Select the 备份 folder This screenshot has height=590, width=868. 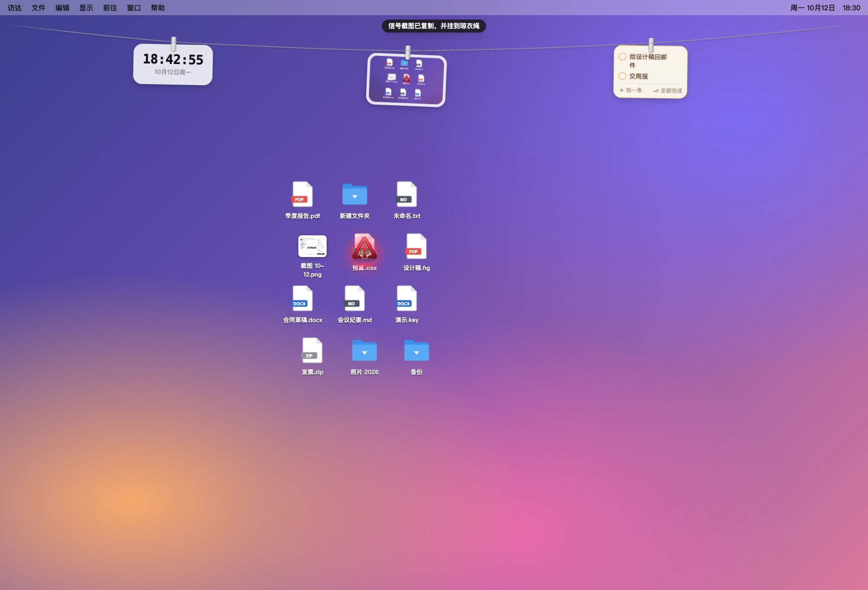(417, 351)
